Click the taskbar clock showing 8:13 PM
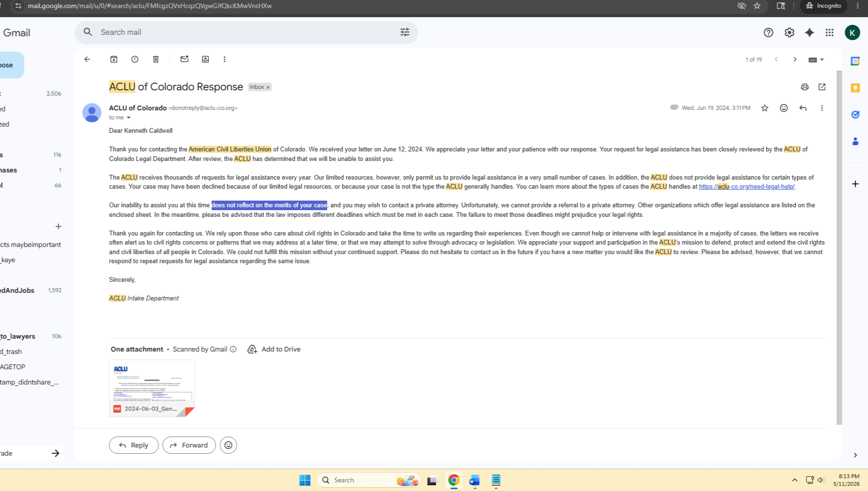Image resolution: width=868 pixels, height=491 pixels. [x=846, y=480]
